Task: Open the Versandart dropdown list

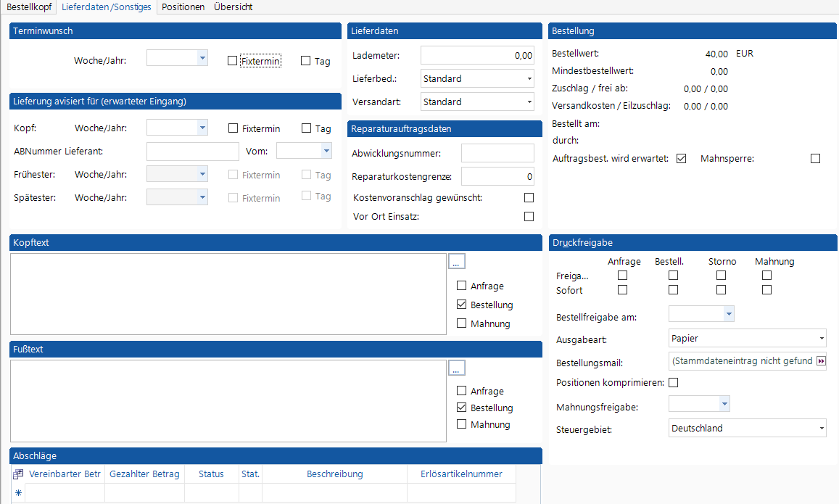Action: [529, 102]
